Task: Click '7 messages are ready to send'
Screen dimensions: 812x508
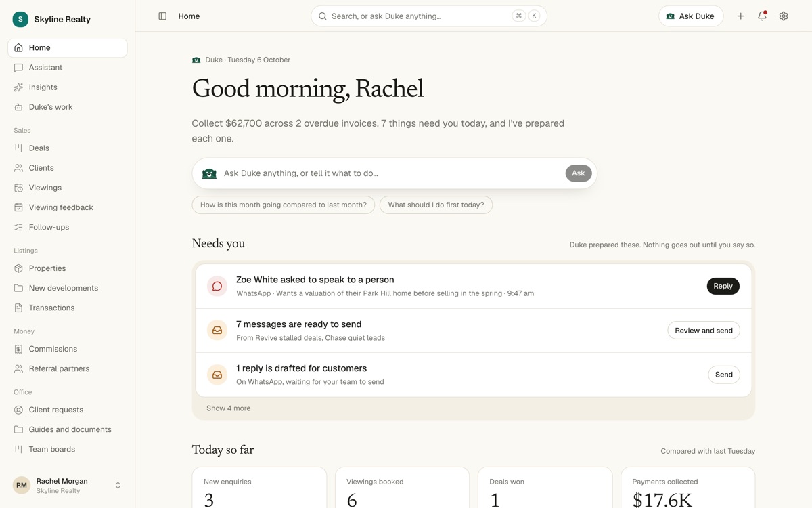Action: (299, 324)
